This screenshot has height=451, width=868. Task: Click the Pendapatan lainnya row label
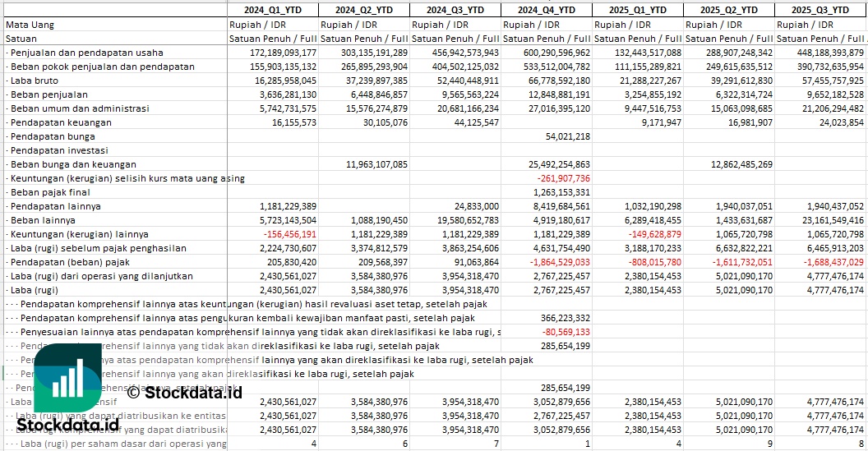[x=56, y=206]
